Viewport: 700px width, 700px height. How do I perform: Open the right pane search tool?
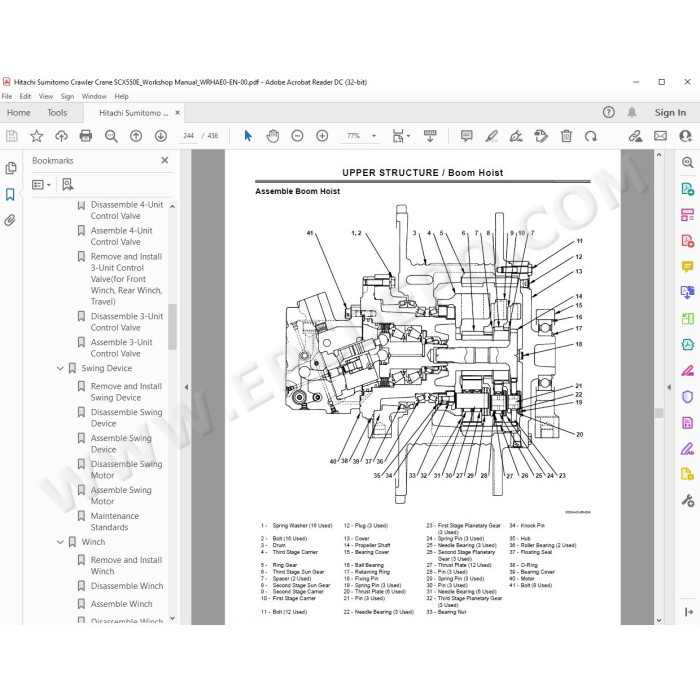pos(688,162)
